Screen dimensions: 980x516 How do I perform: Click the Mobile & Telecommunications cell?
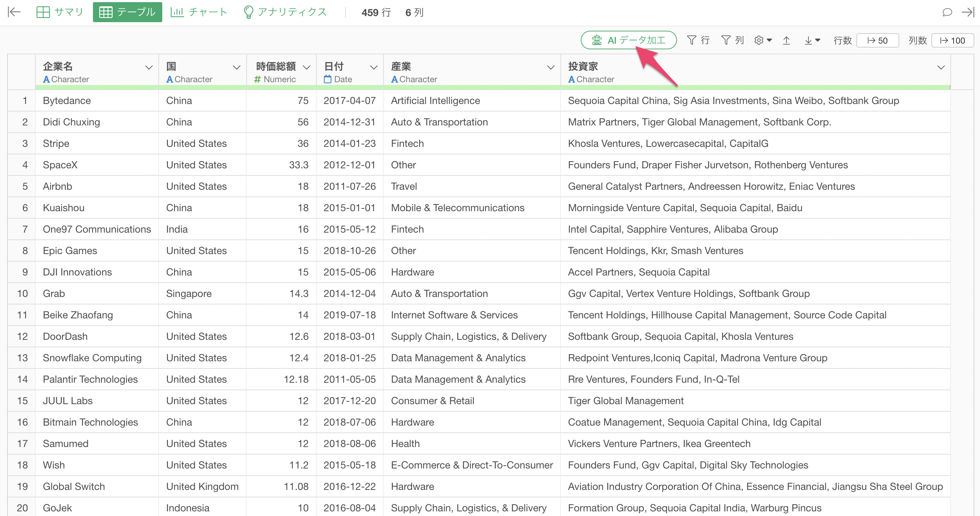click(472, 208)
